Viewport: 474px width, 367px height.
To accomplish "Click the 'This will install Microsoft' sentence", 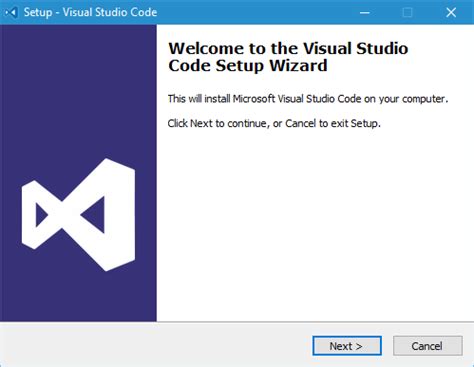I will tap(308, 99).
